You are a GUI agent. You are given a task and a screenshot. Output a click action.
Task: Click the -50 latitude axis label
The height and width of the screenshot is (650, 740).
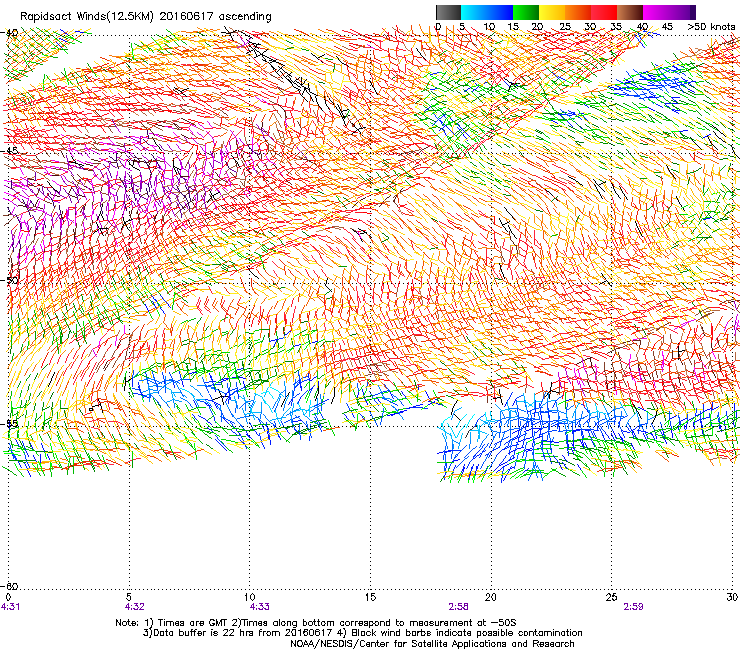click(10, 280)
